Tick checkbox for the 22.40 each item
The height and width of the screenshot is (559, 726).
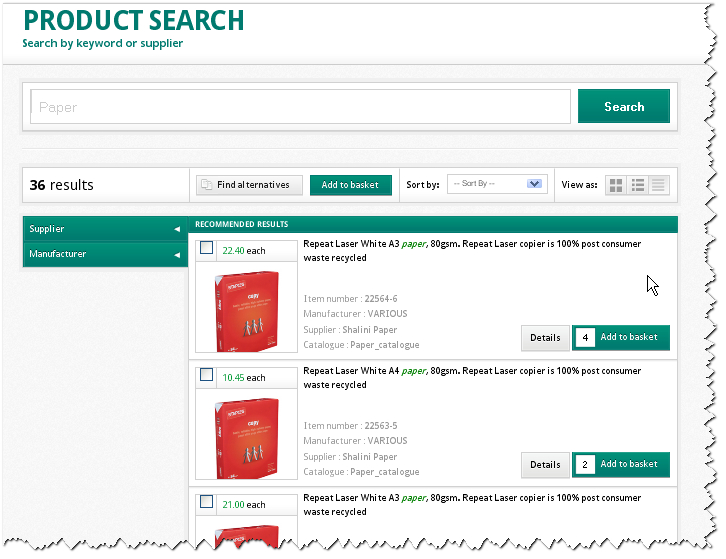pyautogui.click(x=207, y=248)
